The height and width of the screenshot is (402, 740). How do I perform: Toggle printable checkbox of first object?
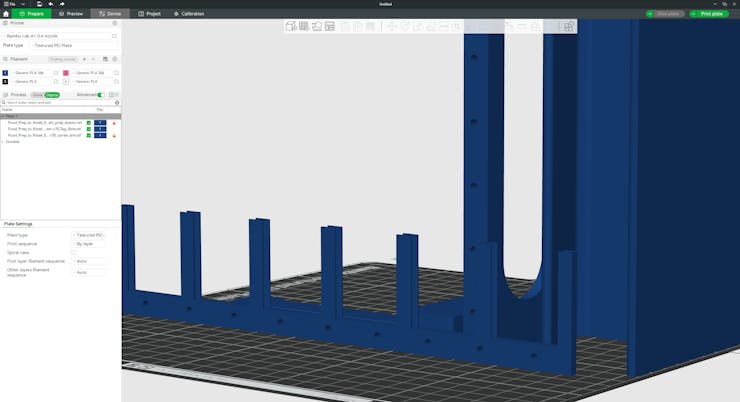click(89, 123)
